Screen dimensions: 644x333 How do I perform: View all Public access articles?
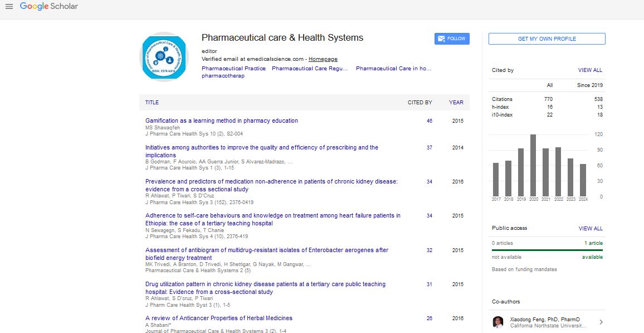coord(590,229)
